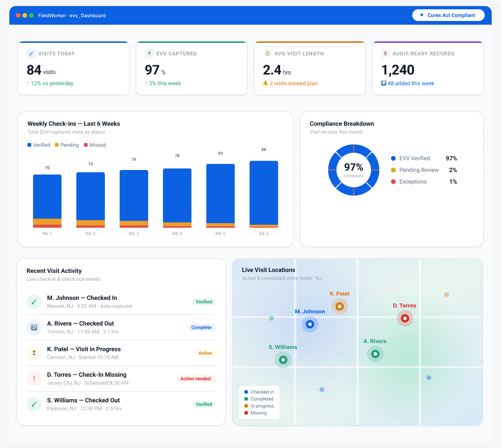Click the EVV Verified blue legend dot
The width and height of the screenshot is (501, 448).
[x=393, y=158]
